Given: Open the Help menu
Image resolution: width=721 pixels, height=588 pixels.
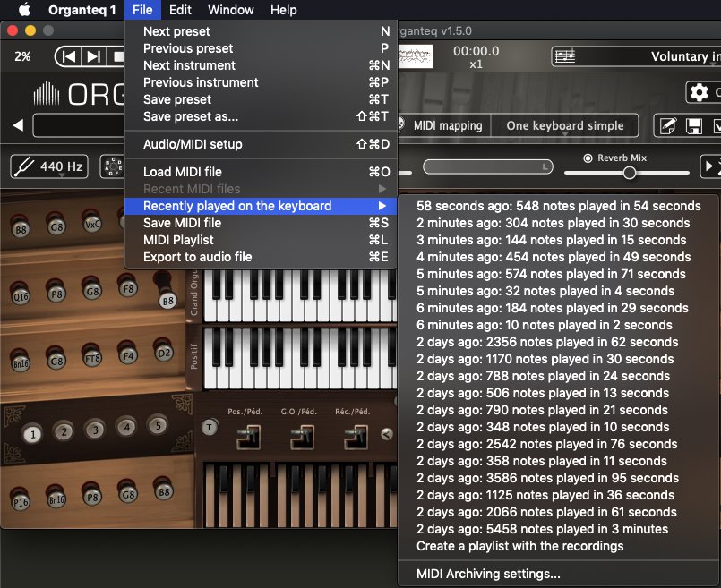Looking at the screenshot, I should point(283,10).
